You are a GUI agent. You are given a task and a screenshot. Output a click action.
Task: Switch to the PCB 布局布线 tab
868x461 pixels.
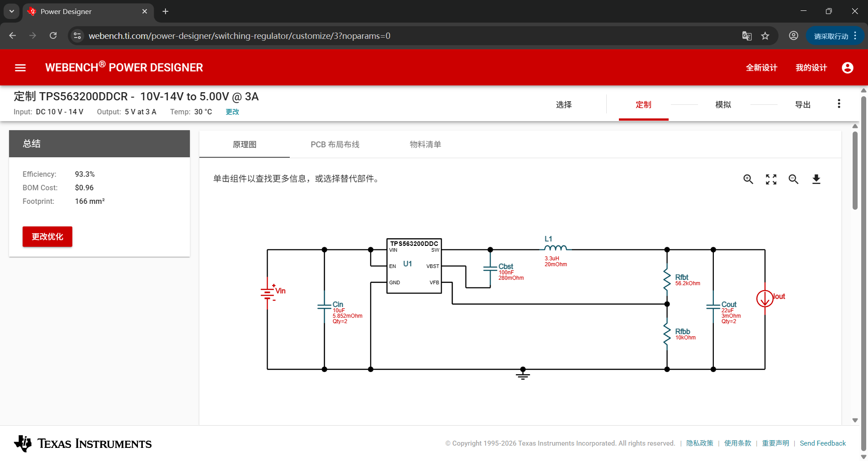(x=335, y=145)
